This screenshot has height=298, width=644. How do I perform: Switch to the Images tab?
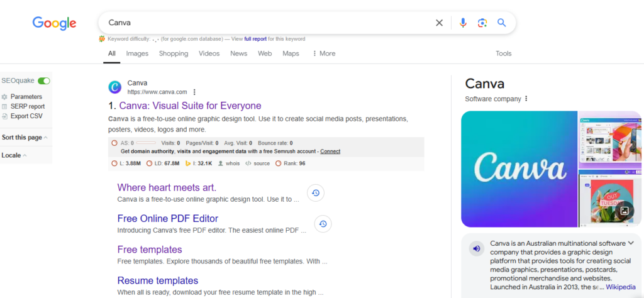click(137, 53)
